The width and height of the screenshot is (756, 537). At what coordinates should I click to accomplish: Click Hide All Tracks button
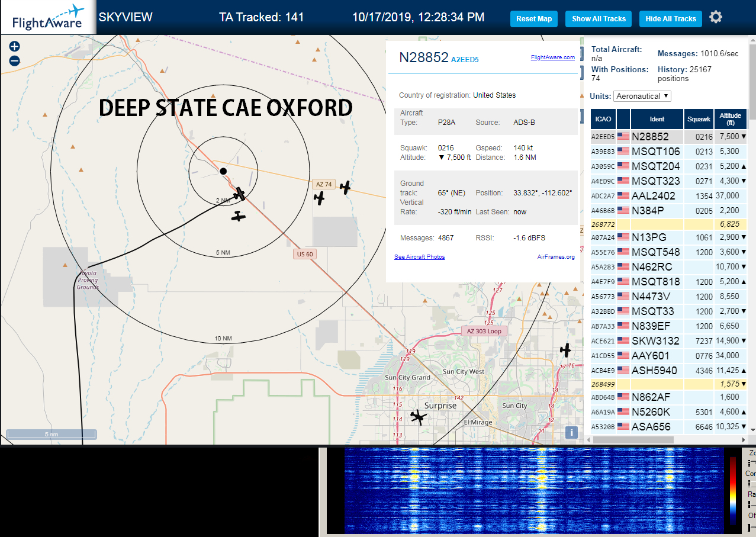(x=671, y=19)
